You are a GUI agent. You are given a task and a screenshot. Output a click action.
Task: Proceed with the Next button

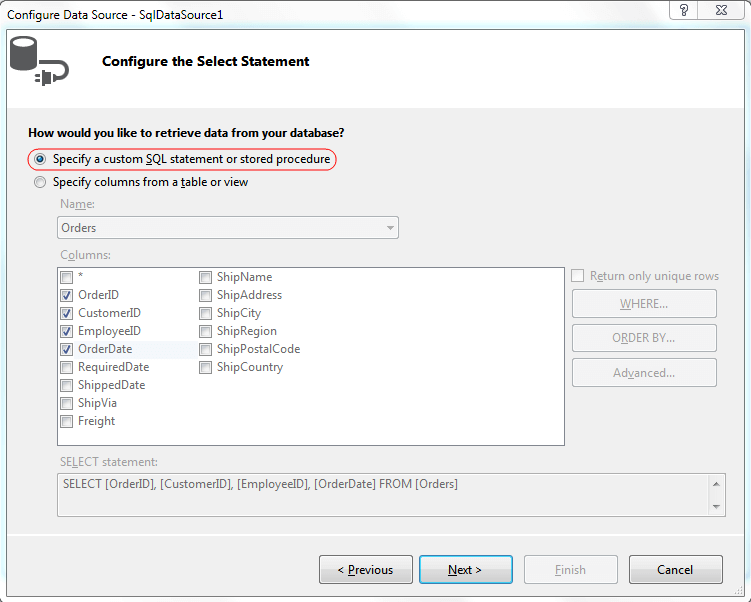[x=466, y=569]
